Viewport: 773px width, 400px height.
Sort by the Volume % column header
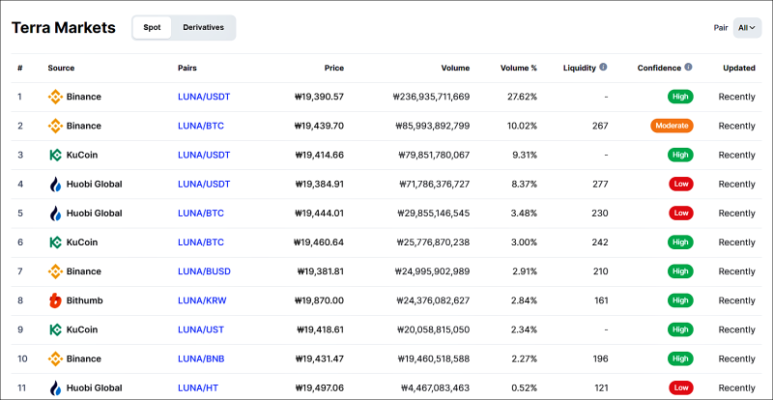point(519,68)
